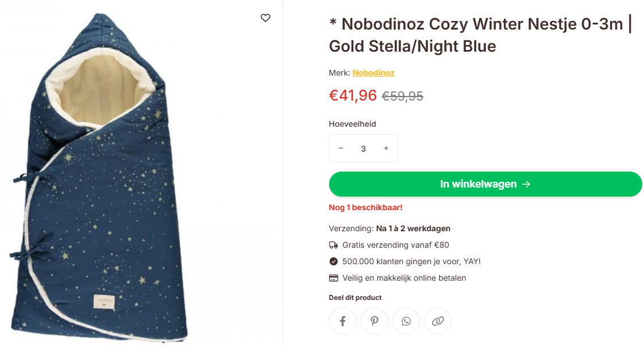Decrease quantity with the minus button

click(x=341, y=148)
